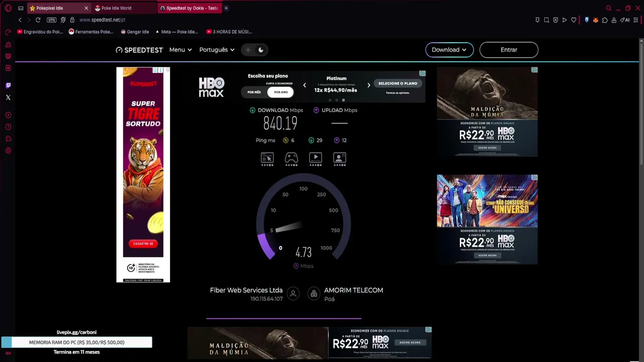Expand the Download apps dropdown

click(449, 50)
